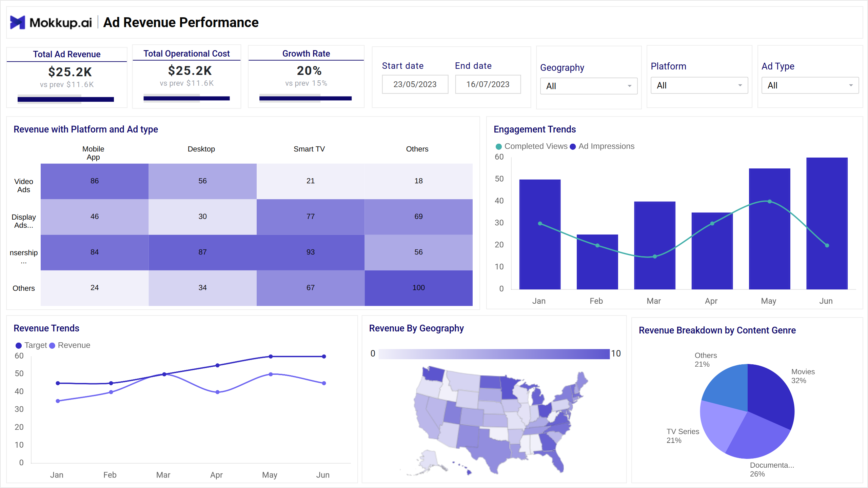The height and width of the screenshot is (488, 868).
Task: Click the End date field 16/07/2023
Action: 488,84
